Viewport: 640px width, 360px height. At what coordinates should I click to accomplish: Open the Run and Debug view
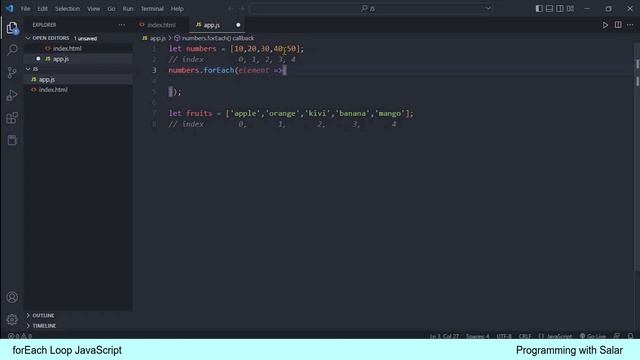click(x=12, y=95)
